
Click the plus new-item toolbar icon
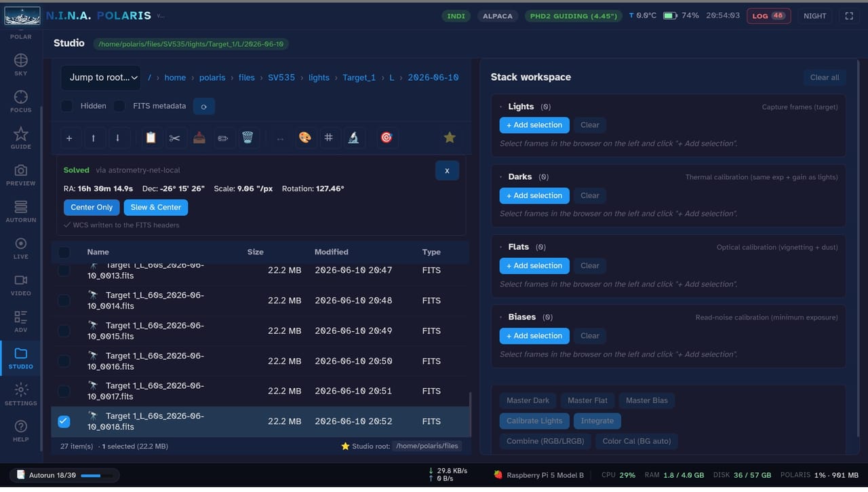[x=69, y=138]
